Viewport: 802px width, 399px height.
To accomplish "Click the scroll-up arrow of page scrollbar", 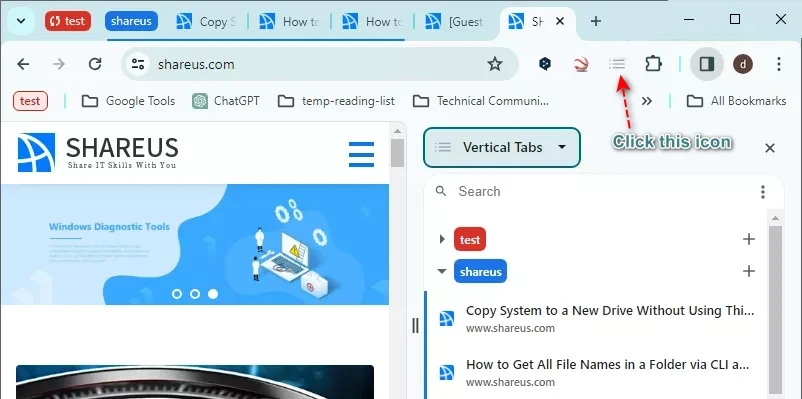I will [x=397, y=131].
